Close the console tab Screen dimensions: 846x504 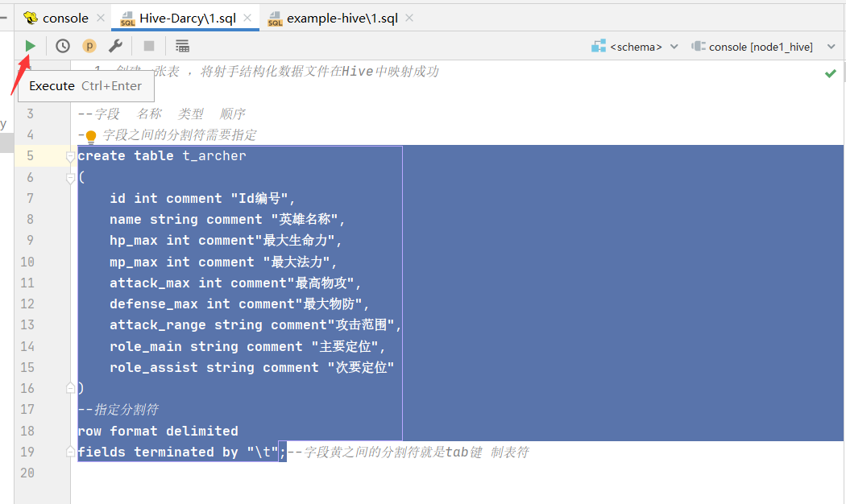101,18
